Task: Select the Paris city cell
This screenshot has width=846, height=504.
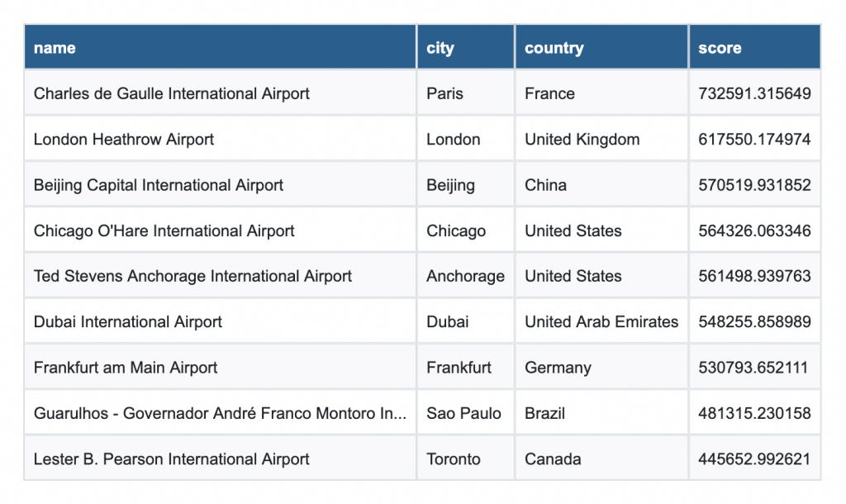Action: click(444, 93)
